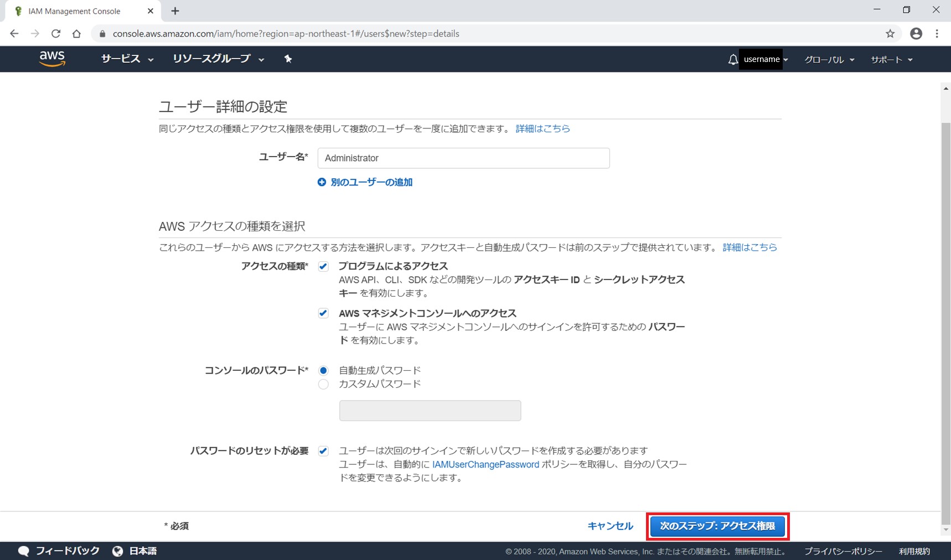Image resolution: width=951 pixels, height=560 pixels.
Task: Expand the リソースグループ dropdown menu
Action: (x=218, y=59)
